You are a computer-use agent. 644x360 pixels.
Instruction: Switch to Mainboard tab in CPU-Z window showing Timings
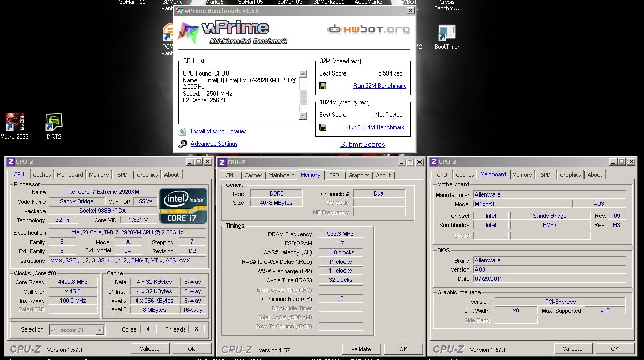click(x=281, y=175)
